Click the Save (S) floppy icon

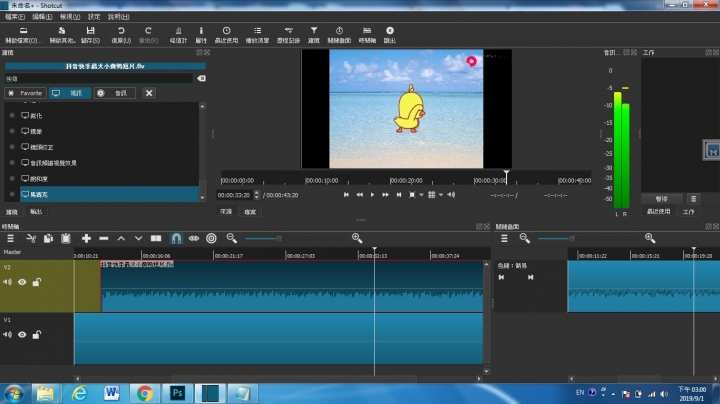pyautogui.click(x=90, y=31)
